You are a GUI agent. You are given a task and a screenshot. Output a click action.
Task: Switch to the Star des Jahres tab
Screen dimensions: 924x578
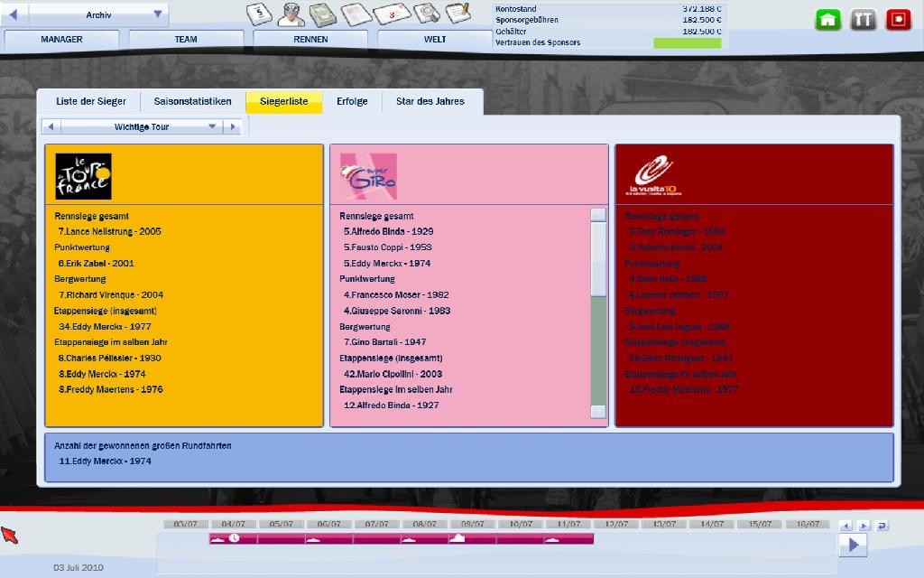click(x=430, y=102)
